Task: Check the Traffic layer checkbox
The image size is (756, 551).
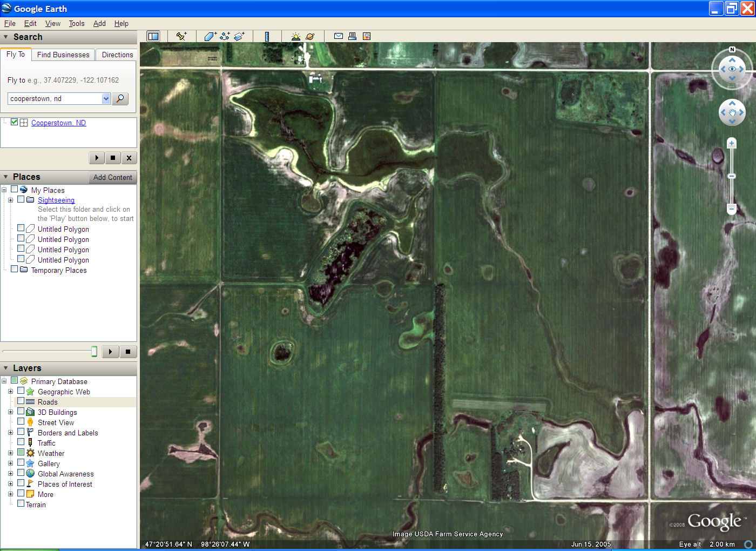Action: click(x=21, y=442)
